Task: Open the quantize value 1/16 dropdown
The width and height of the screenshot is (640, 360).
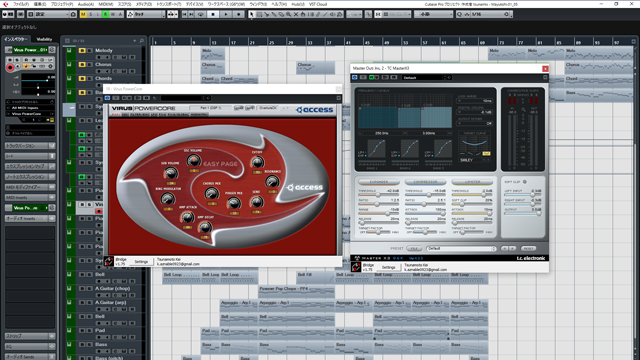Action: [x=489, y=14]
